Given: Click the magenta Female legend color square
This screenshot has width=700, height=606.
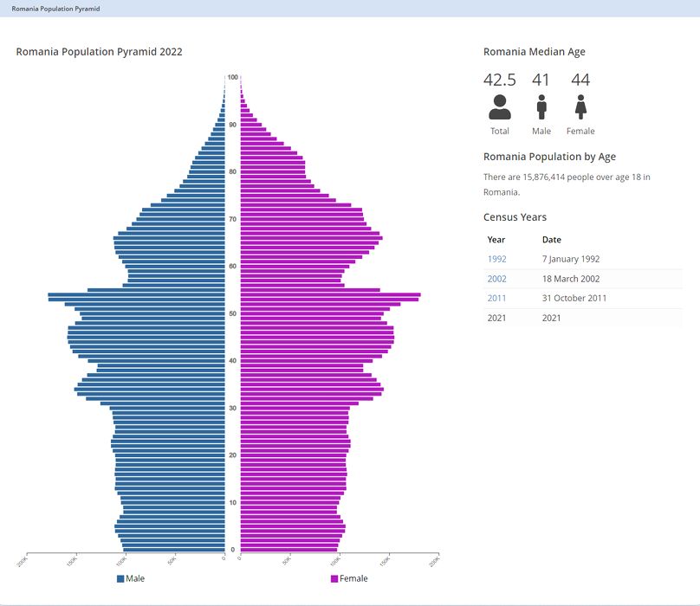Looking at the screenshot, I should click(334, 578).
